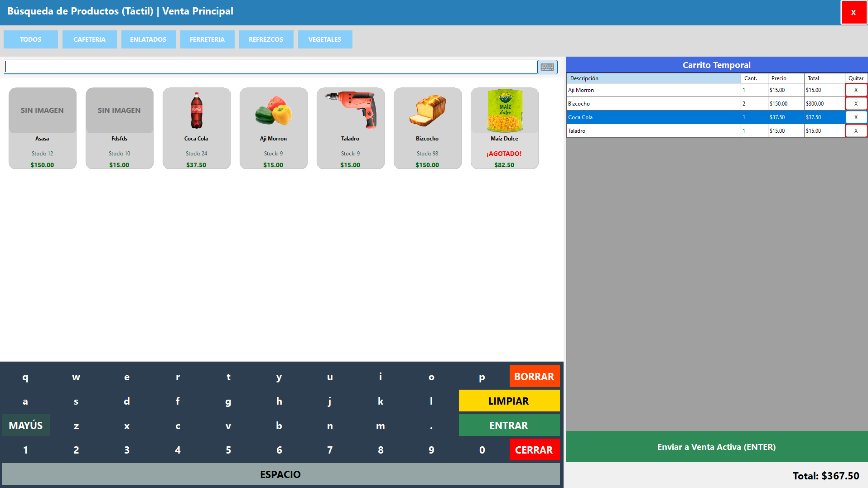Tap the o key on keyboard

pos(431,377)
